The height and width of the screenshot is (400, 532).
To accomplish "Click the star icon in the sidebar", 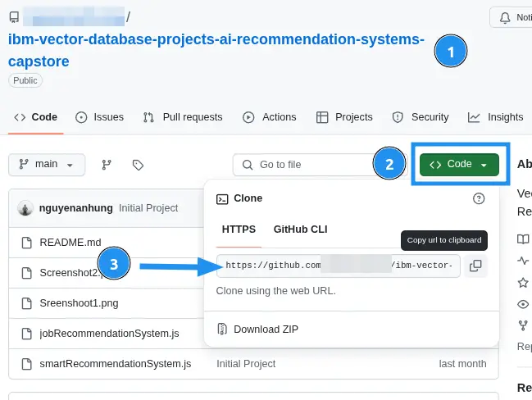I will click(x=523, y=283).
